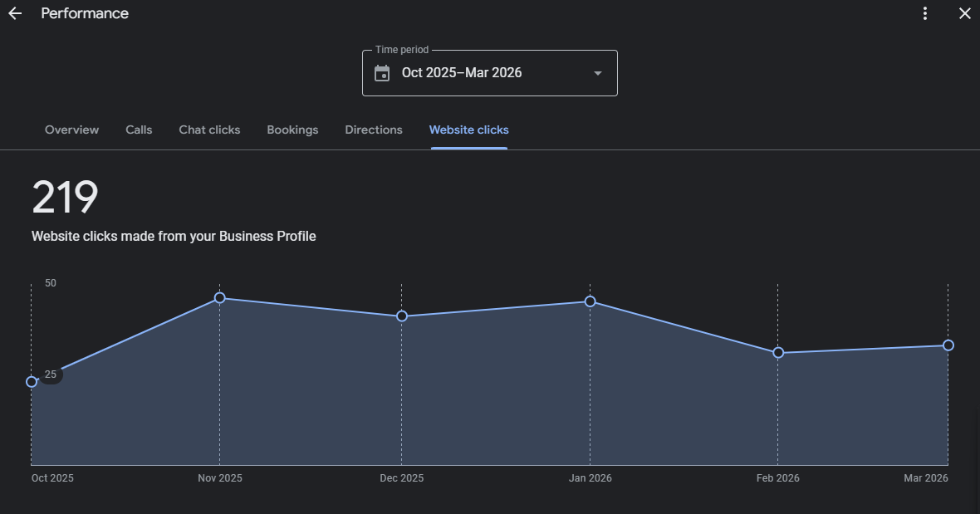980x514 pixels.
Task: Expand the Time period dropdown arrow
Action: point(597,73)
